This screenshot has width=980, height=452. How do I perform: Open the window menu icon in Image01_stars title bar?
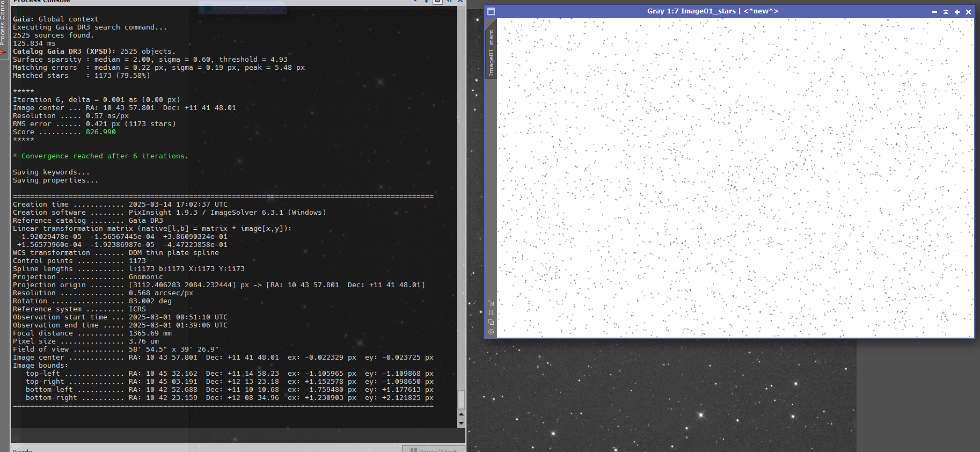coord(491,11)
